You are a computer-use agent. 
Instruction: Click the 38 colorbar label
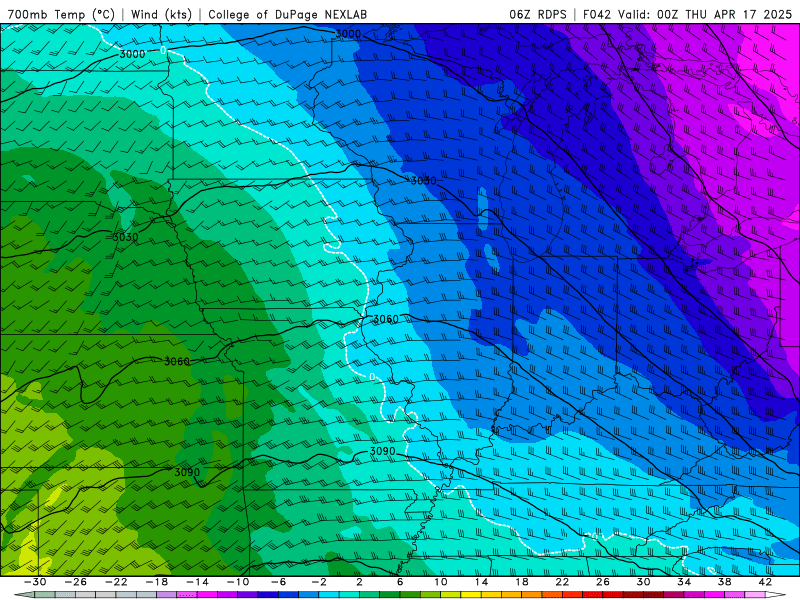tap(724, 582)
